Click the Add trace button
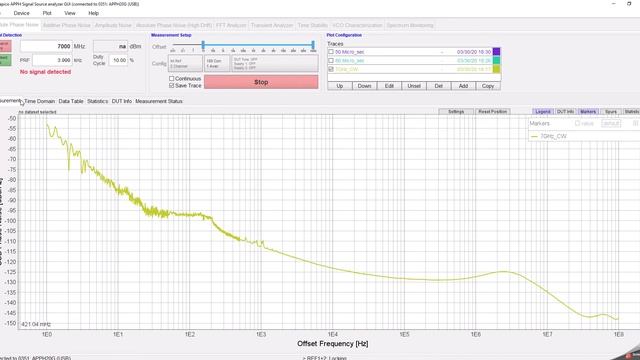Screen dimensions: 640x360 tap(463, 86)
